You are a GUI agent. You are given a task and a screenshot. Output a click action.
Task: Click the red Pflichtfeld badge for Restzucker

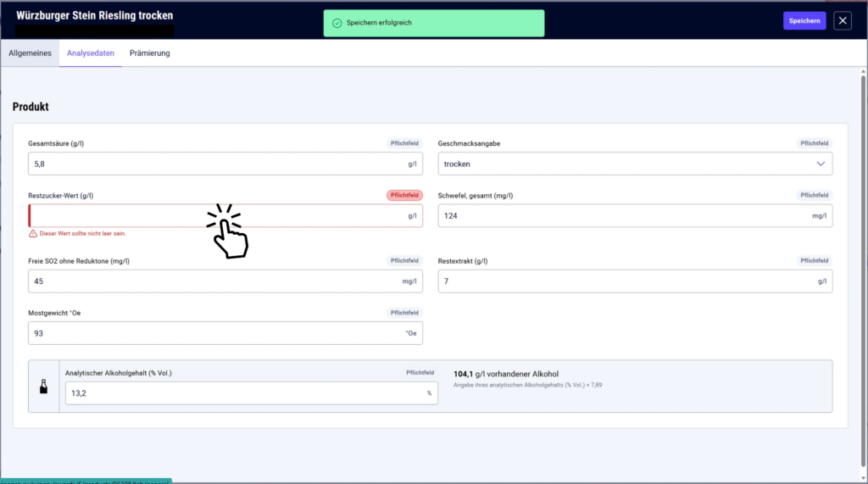(404, 196)
